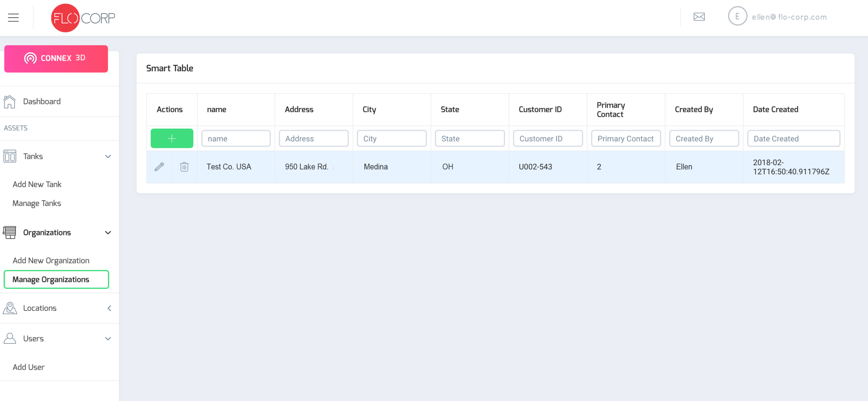This screenshot has height=401, width=868.
Task: Focus the Customer ID filter field
Action: coord(547,139)
